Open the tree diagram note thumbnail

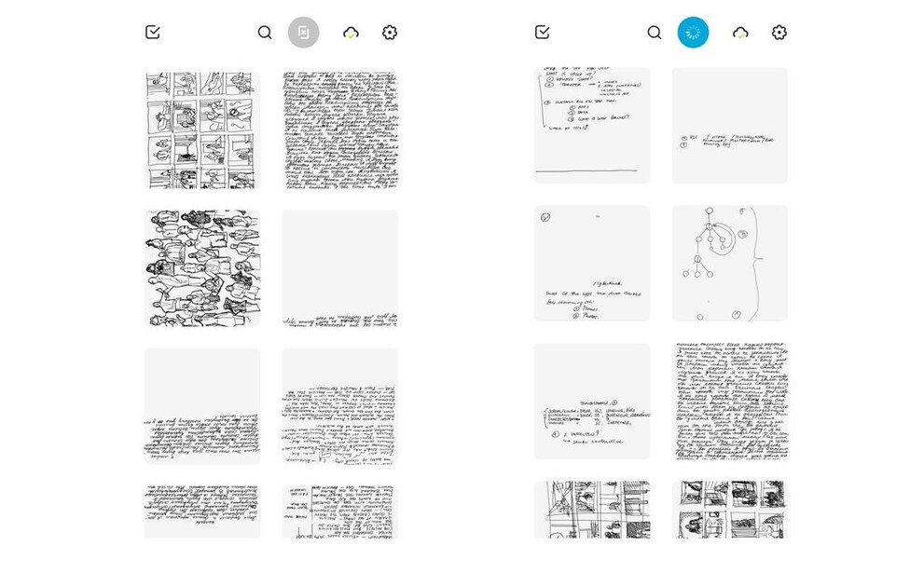pos(729,264)
